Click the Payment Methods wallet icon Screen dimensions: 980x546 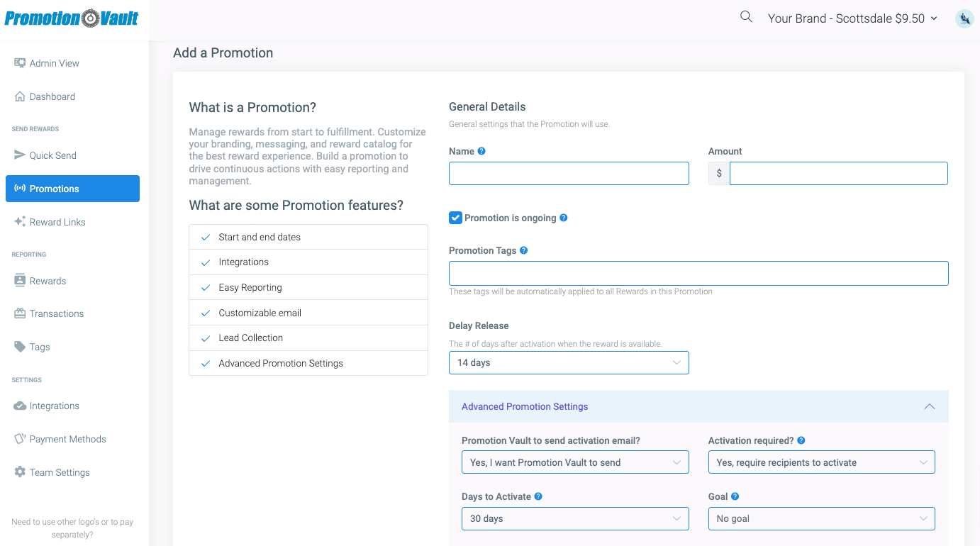click(x=18, y=438)
